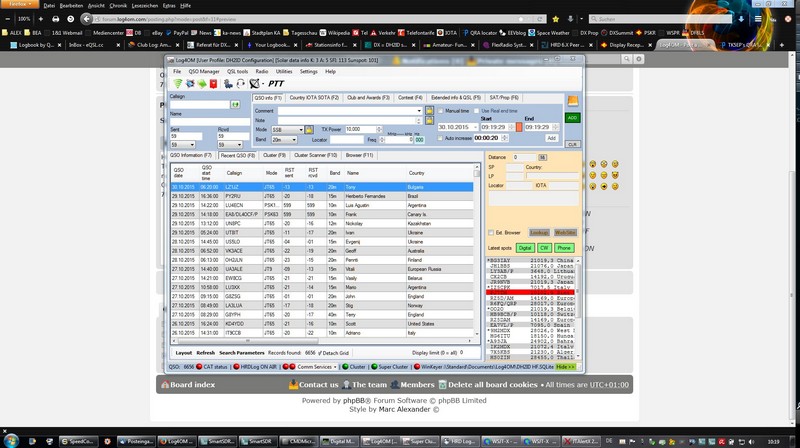Click the orange notebook icon above ADD button

(x=572, y=101)
